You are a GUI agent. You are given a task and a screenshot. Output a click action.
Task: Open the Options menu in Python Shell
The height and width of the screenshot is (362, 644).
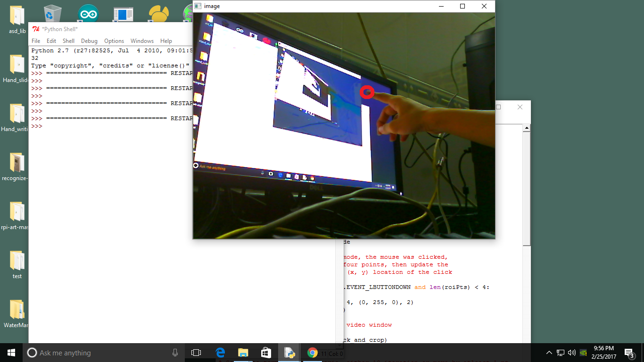click(114, 41)
